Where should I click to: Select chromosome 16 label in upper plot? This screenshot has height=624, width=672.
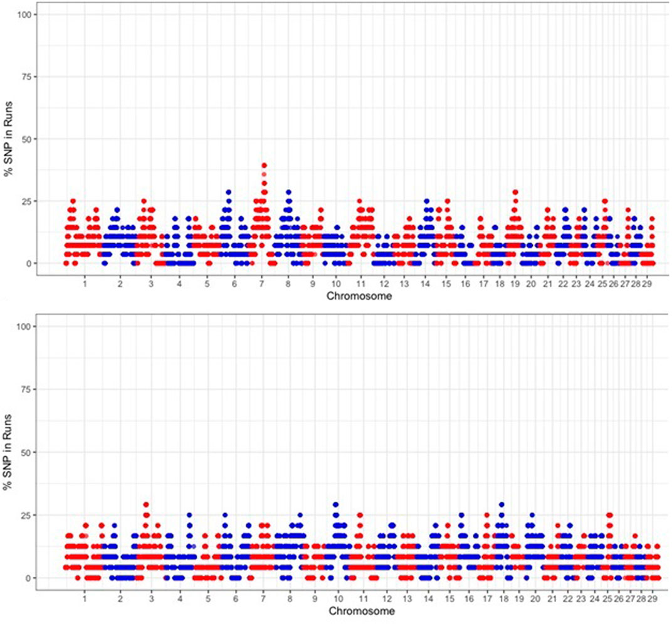coord(466,283)
